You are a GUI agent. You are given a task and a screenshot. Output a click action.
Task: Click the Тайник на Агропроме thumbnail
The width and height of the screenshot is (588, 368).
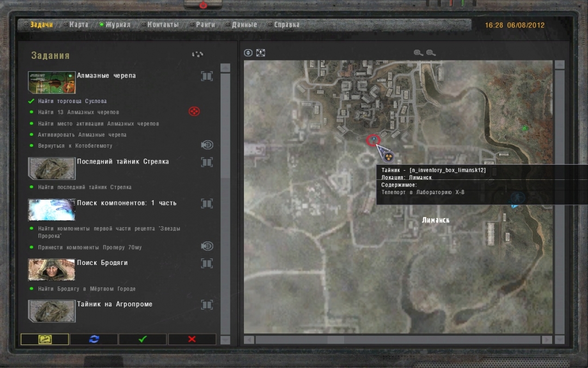[52, 311]
